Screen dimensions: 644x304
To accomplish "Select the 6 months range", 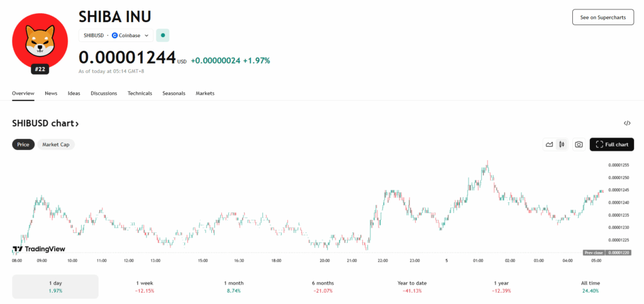I will 323,287.
